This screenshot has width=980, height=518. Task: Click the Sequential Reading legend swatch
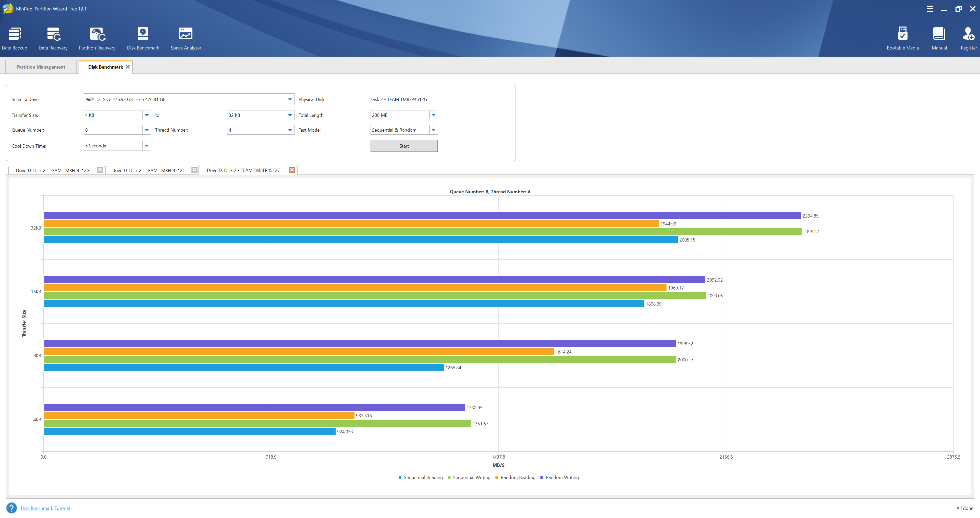(400, 477)
